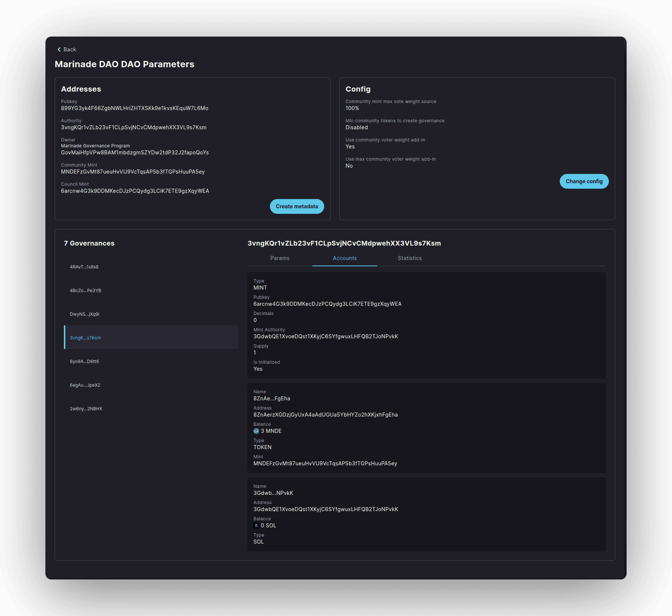Click the Marinade DAO DAO Parameters title
This screenshot has height=616, width=672.
[124, 64]
